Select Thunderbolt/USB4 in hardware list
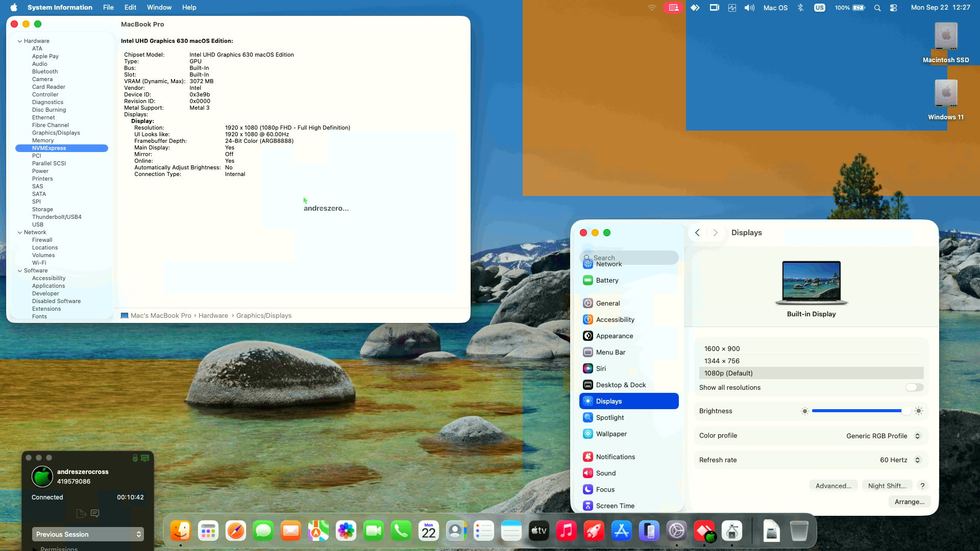The height and width of the screenshot is (551, 980). pos(57,217)
